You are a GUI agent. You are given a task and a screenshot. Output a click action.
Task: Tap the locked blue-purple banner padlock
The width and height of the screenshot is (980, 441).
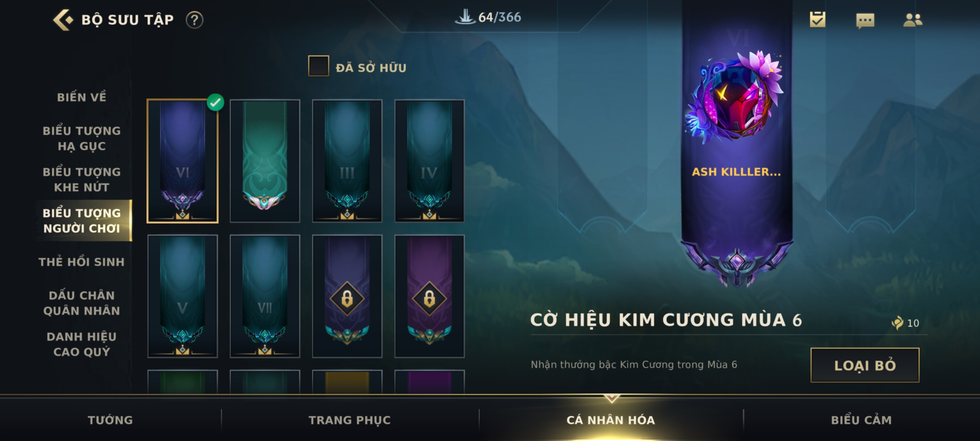(x=347, y=298)
